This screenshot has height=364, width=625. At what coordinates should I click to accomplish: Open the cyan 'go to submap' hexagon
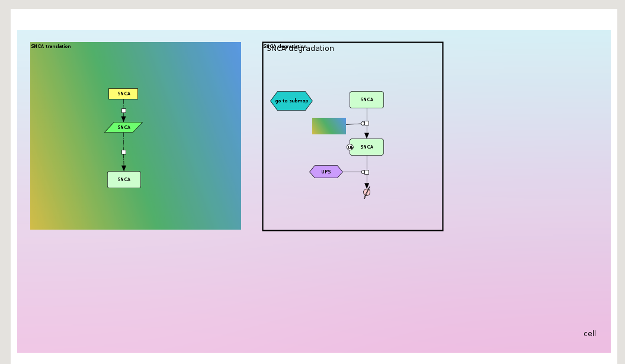pyautogui.click(x=291, y=101)
